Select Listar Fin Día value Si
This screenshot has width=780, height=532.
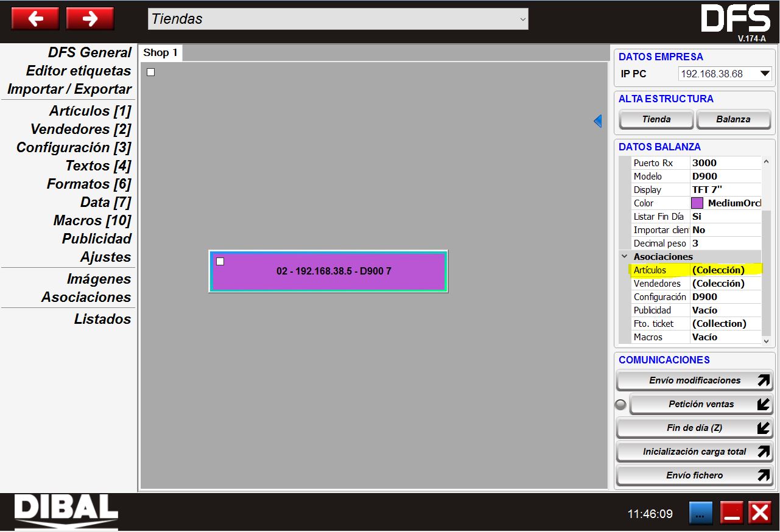pyautogui.click(x=726, y=217)
